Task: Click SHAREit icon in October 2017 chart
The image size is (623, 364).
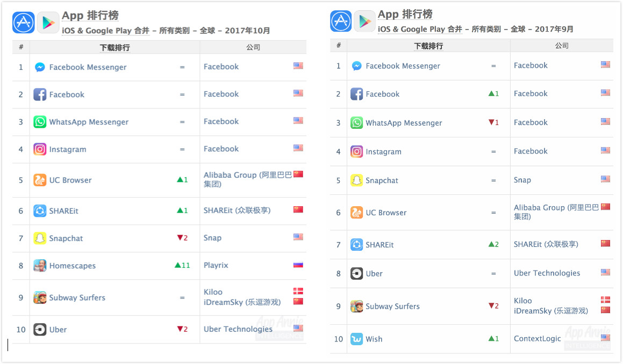Action: [40, 211]
